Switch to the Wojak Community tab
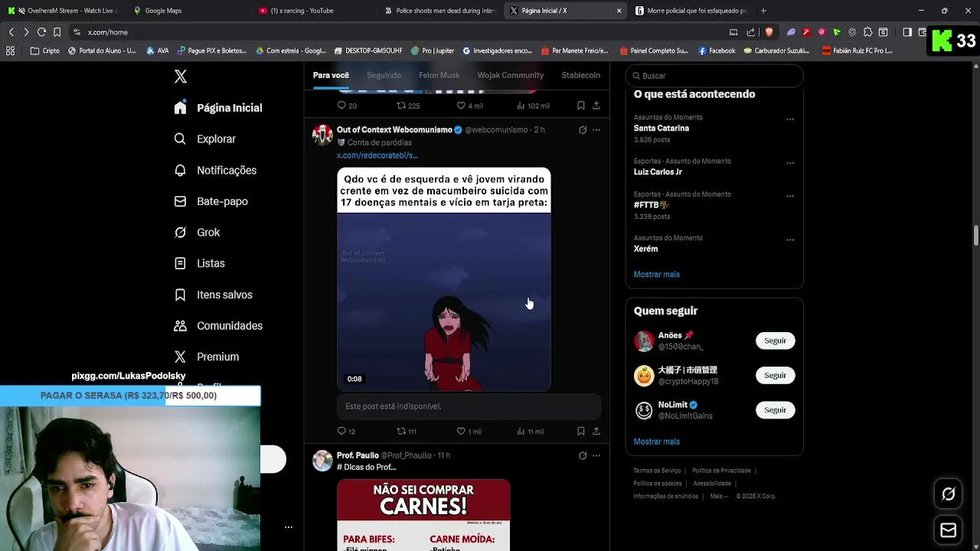980x551 pixels. [x=511, y=75]
